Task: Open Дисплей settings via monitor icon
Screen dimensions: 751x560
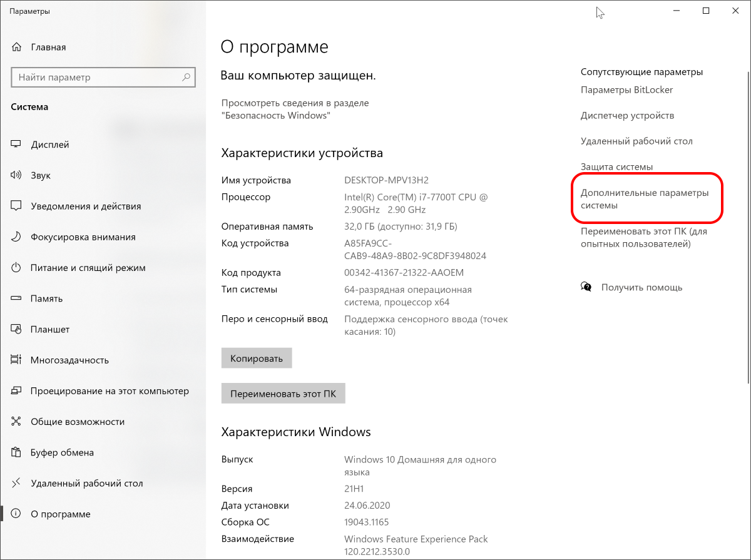Action: [16, 145]
